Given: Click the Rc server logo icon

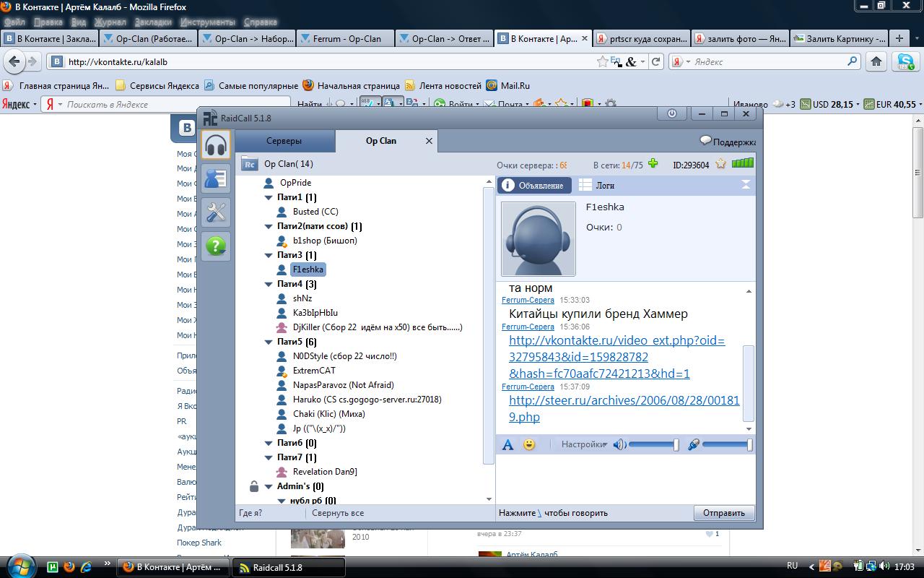Looking at the screenshot, I should 249,164.
